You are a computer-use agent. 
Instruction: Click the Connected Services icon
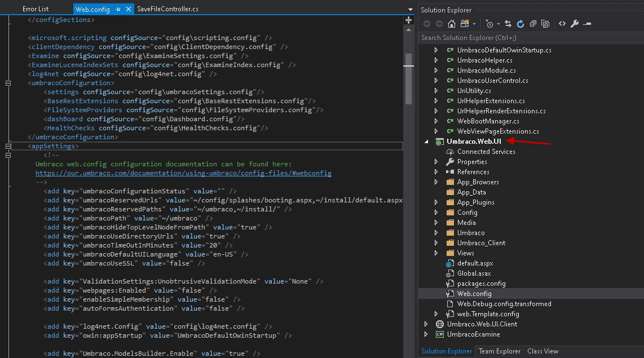pos(450,152)
